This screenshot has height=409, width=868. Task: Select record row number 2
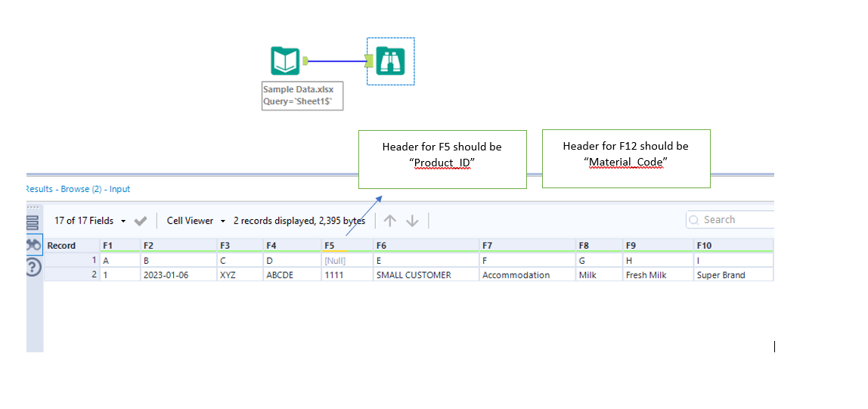[x=72, y=274]
